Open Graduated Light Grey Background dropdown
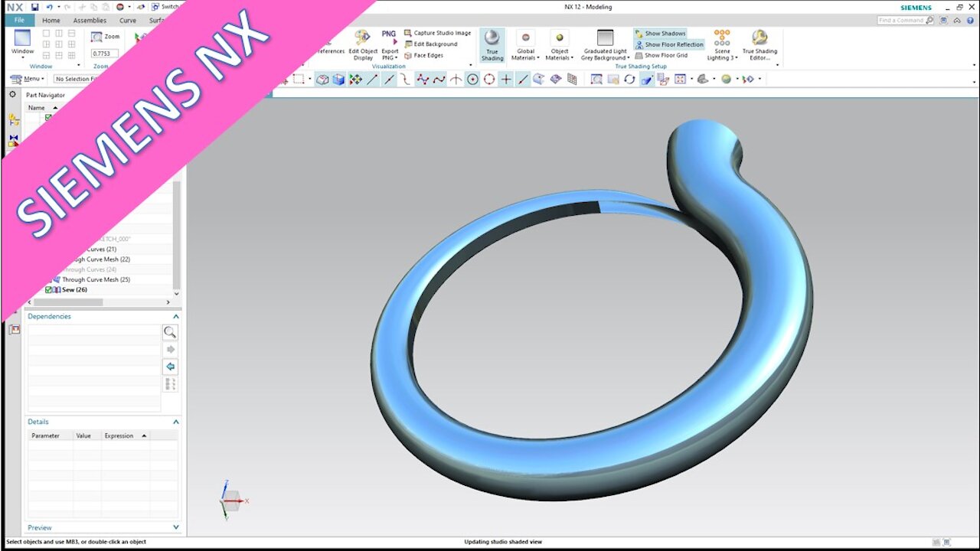The width and height of the screenshot is (980, 551). click(605, 45)
